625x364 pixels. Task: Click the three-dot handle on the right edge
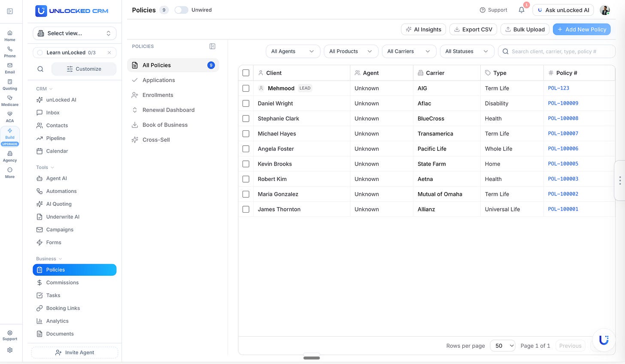pyautogui.click(x=620, y=180)
